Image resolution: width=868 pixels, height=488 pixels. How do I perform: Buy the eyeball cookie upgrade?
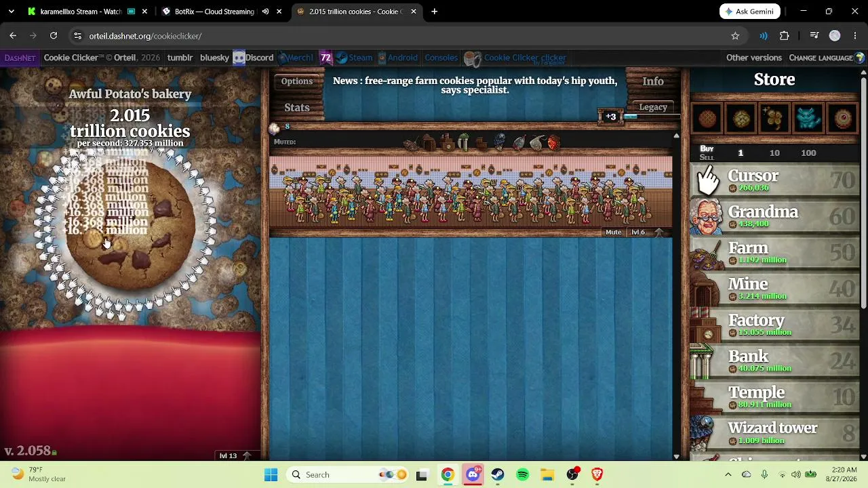coord(843,119)
